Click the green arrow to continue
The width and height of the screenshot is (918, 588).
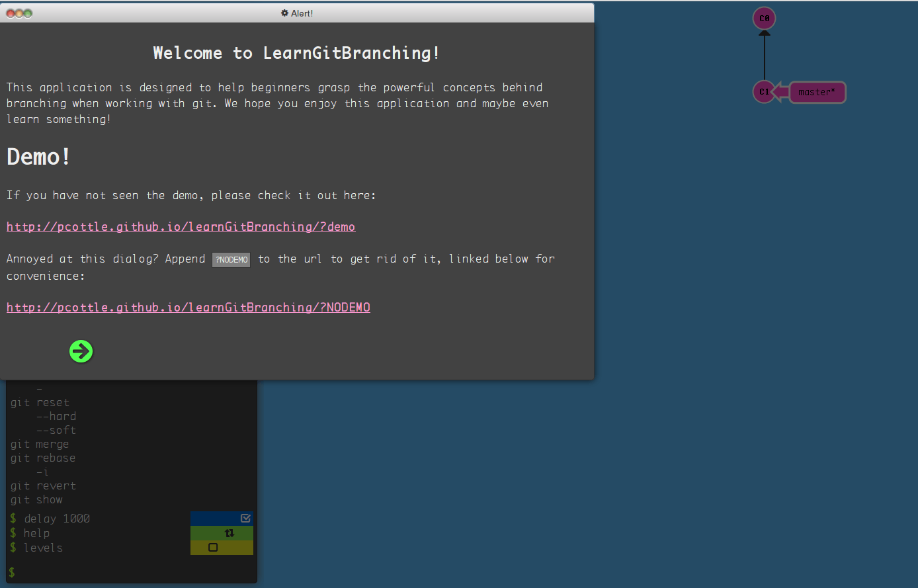(x=81, y=351)
